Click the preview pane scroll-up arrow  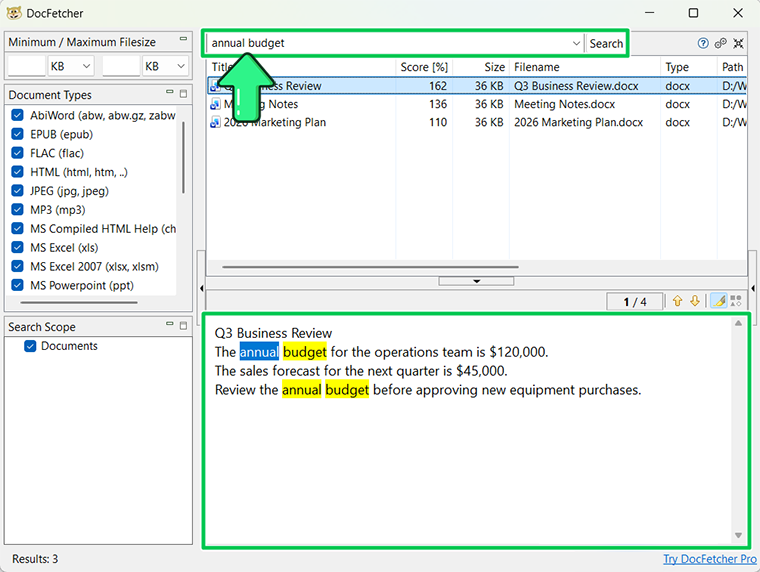738,323
